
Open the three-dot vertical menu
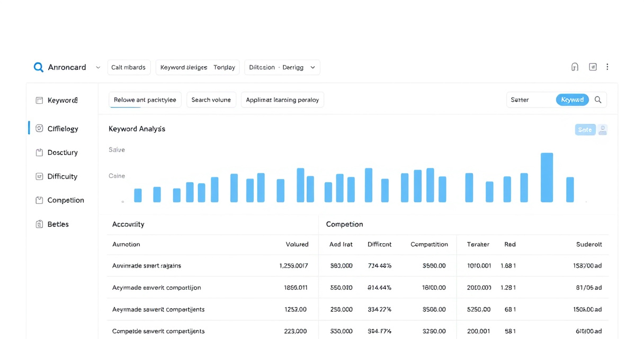pyautogui.click(x=607, y=67)
